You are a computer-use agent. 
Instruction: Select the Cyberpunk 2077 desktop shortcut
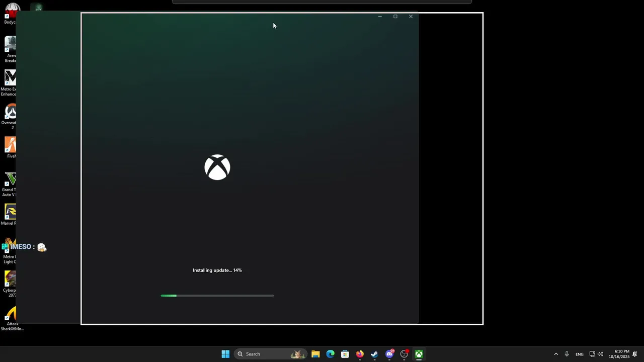tap(10, 284)
